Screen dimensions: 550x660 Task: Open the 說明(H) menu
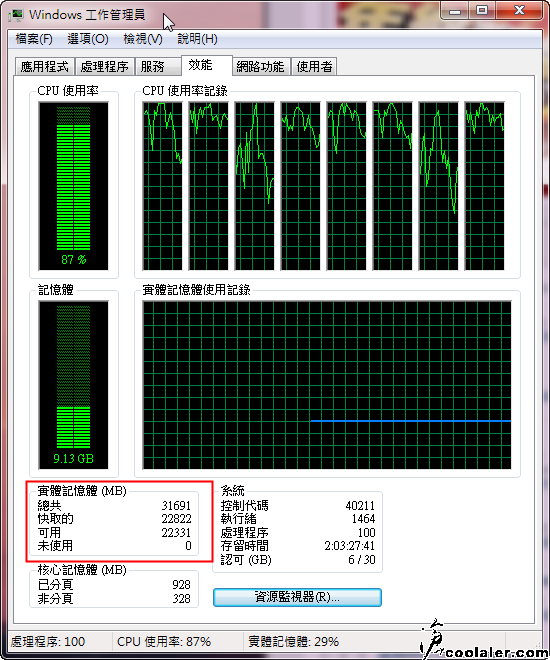click(x=197, y=39)
